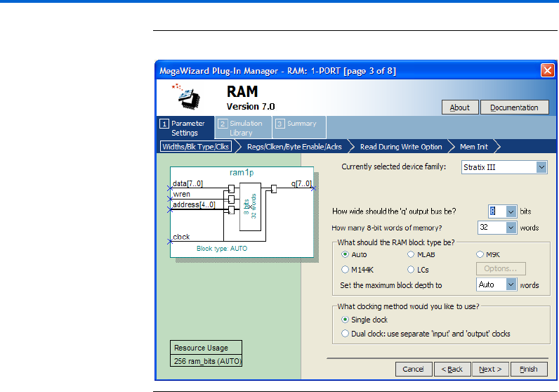The height and width of the screenshot is (392, 559).
Task: Click the words value field showing 32
Action: (x=492, y=227)
